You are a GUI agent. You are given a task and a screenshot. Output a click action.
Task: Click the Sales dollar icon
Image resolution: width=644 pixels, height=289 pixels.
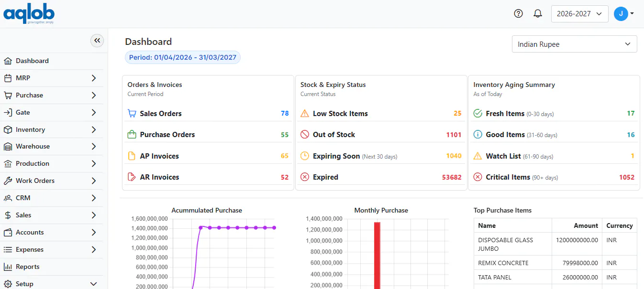[8, 215]
